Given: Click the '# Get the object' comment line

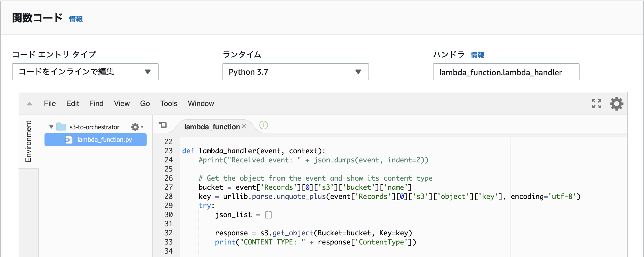Looking at the screenshot, I should 315,178.
